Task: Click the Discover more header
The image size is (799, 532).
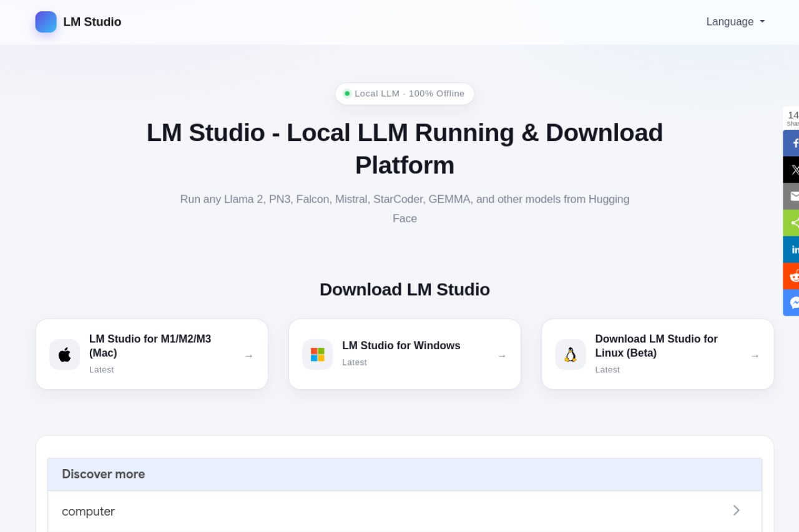Action: tap(404, 474)
